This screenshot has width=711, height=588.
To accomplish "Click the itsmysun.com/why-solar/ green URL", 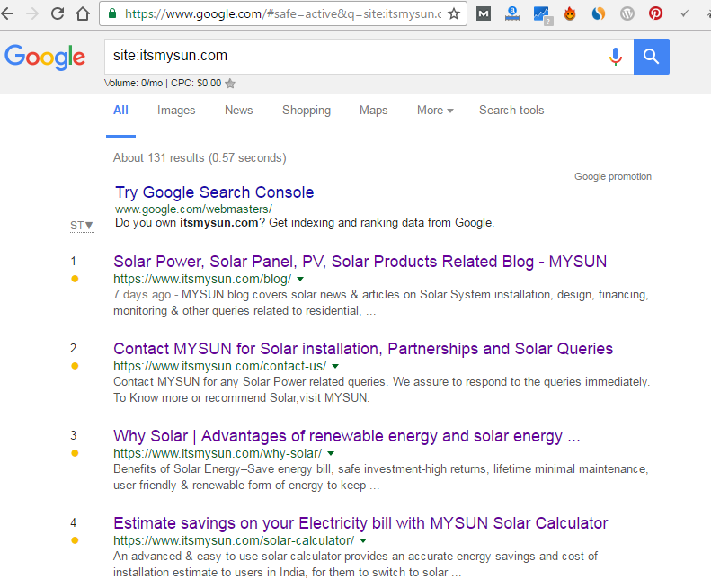I will click(x=218, y=453).
